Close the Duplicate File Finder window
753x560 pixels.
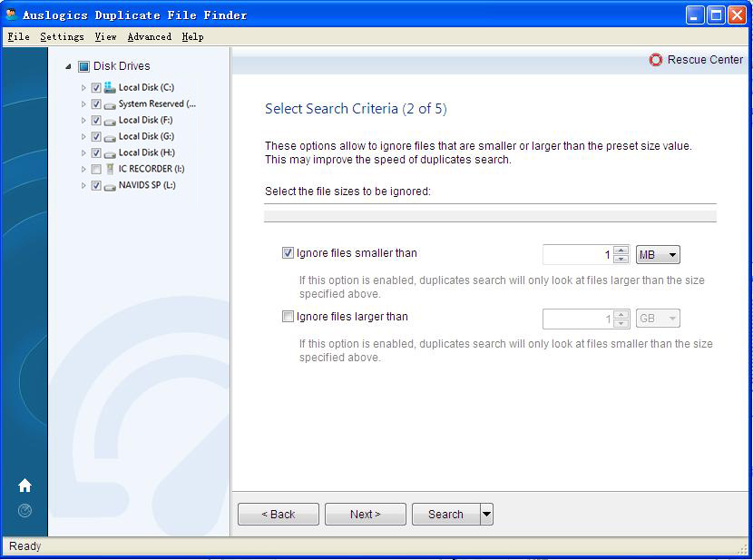pyautogui.click(x=737, y=15)
